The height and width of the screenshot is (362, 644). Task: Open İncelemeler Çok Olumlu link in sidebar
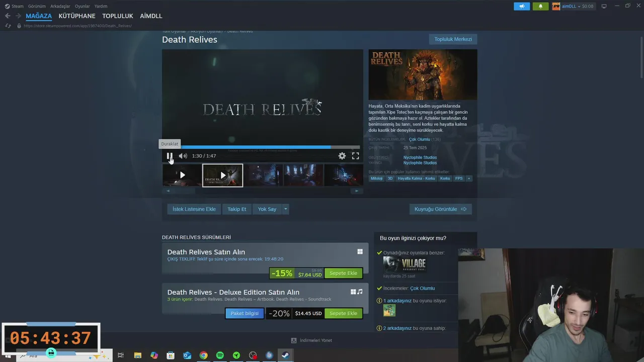[422, 288]
